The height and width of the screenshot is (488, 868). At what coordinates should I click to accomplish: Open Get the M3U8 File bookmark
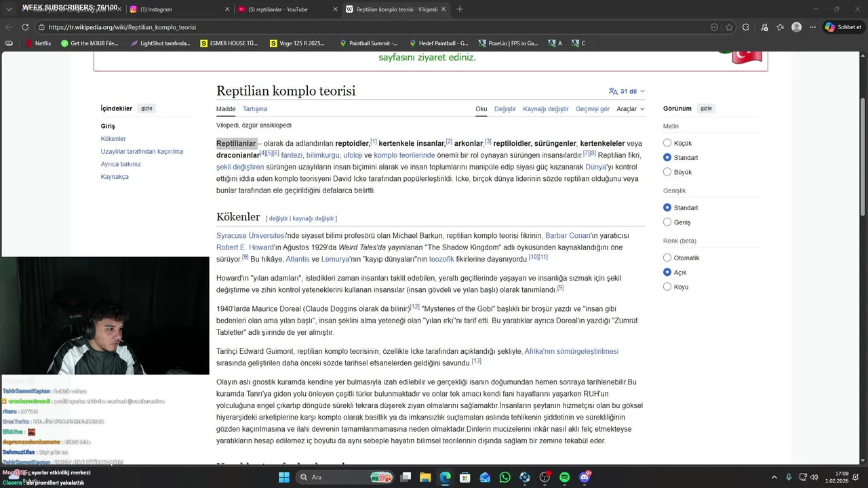[x=90, y=43]
